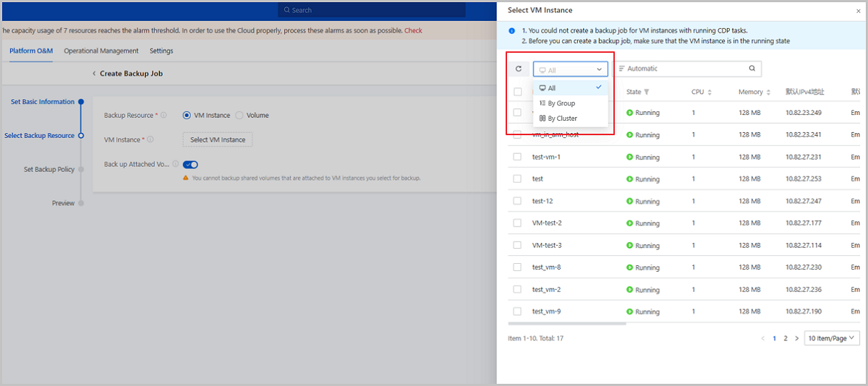This screenshot has height=386, width=868.
Task: Click info icon next to Backup Resource
Action: pos(163,115)
